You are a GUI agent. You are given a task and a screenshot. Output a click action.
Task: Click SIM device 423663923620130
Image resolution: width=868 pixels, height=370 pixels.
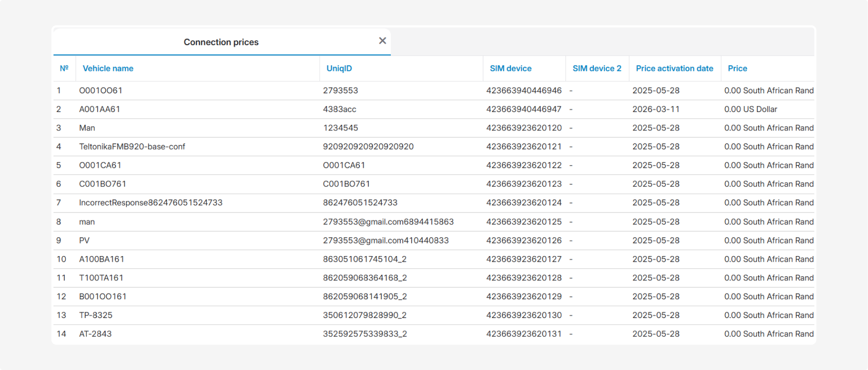tap(524, 316)
